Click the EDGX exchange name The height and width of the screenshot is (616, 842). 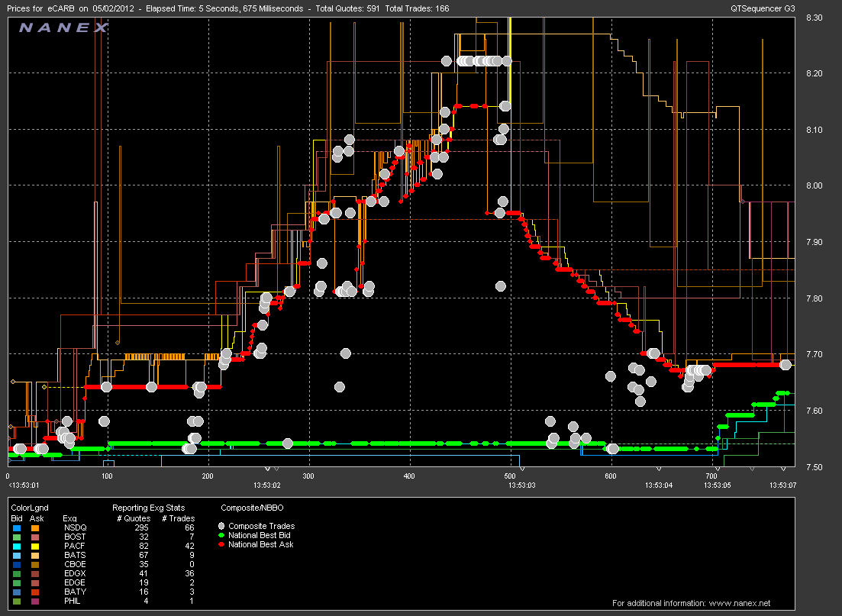point(75,573)
